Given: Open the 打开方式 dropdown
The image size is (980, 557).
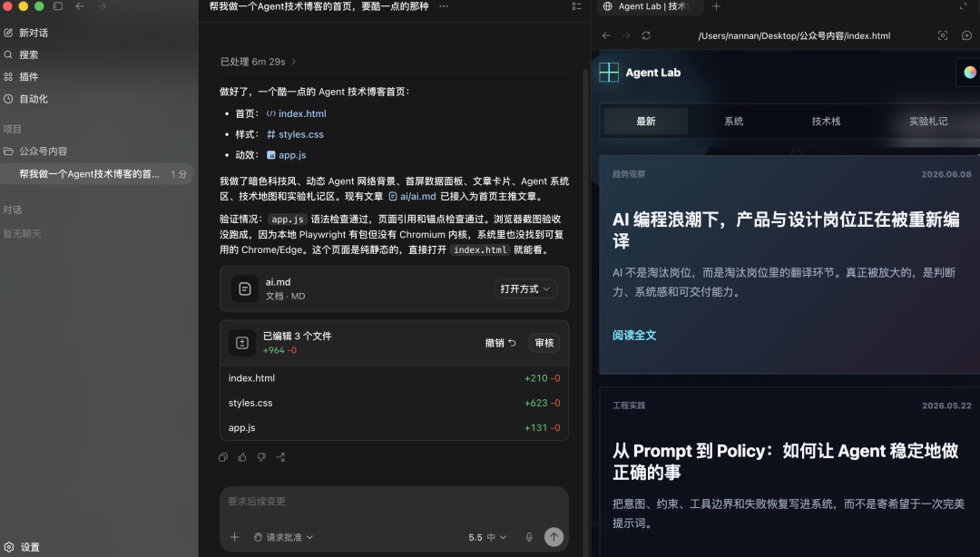Looking at the screenshot, I should coord(525,288).
